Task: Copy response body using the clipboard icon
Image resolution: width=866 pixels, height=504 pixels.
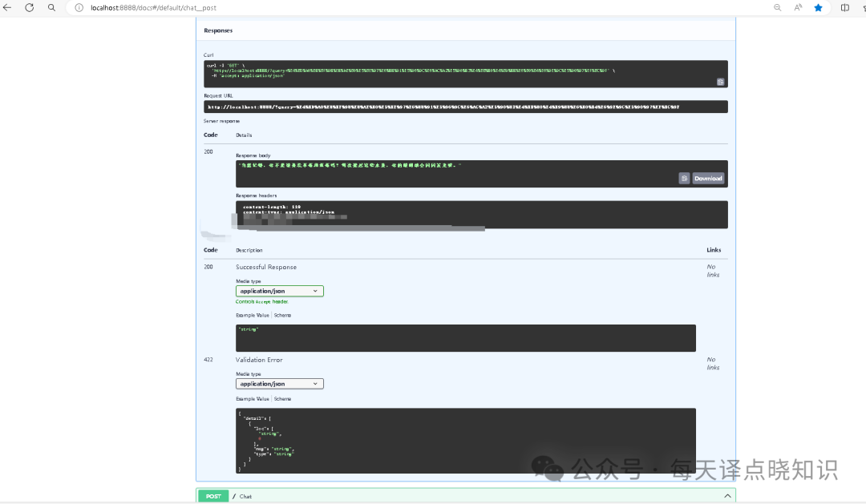Action: pos(684,179)
